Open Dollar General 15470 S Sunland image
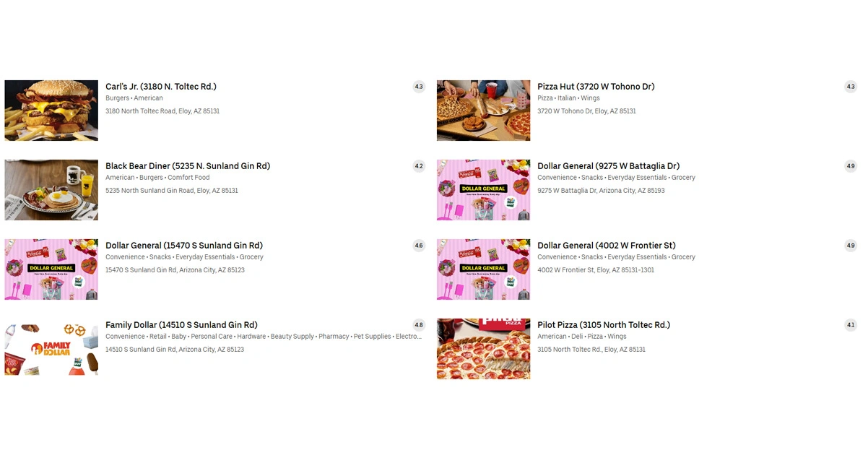The height and width of the screenshot is (458, 868). pos(51,269)
